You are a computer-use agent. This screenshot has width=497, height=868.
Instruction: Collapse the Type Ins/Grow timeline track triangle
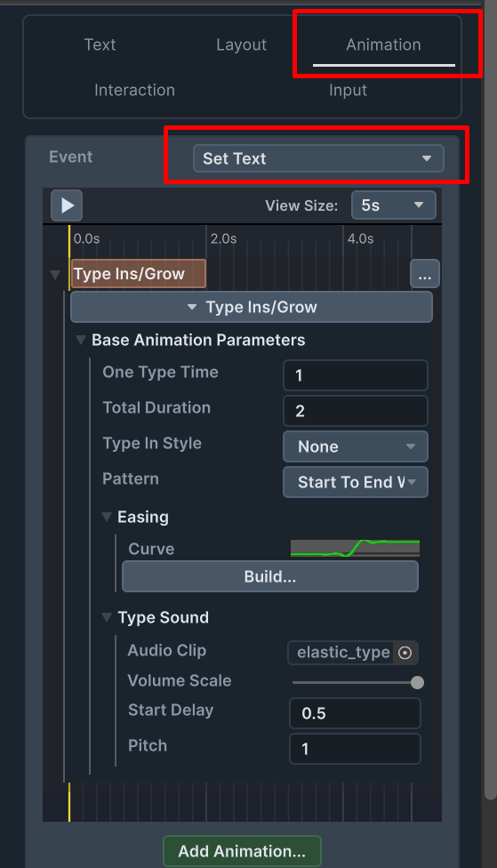pos(55,275)
